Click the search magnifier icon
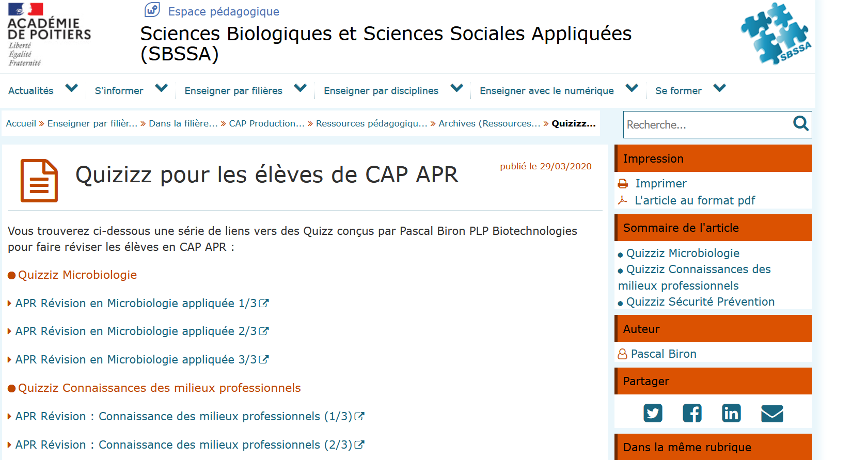This screenshot has width=868, height=460. click(800, 123)
